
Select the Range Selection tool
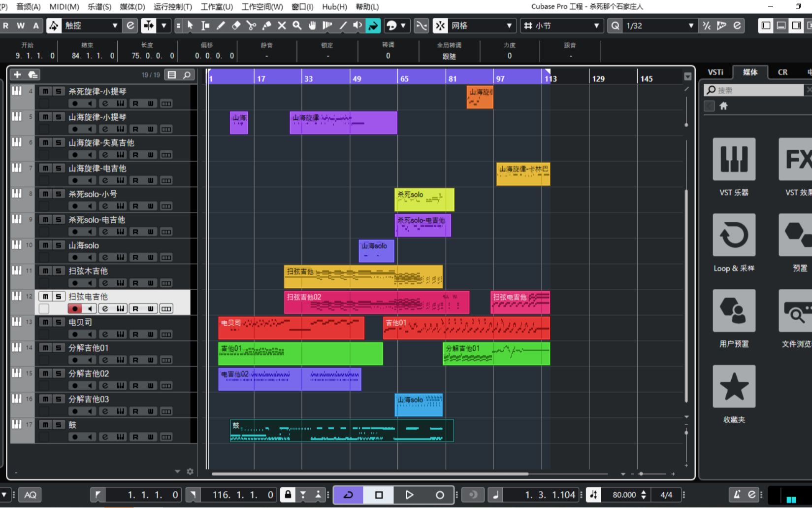(x=205, y=26)
